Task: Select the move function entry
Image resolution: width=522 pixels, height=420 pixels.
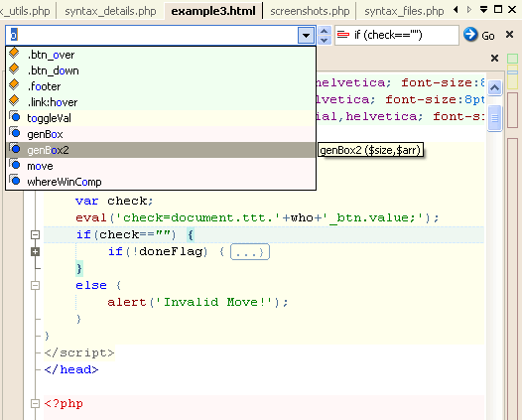Action: coord(161,166)
